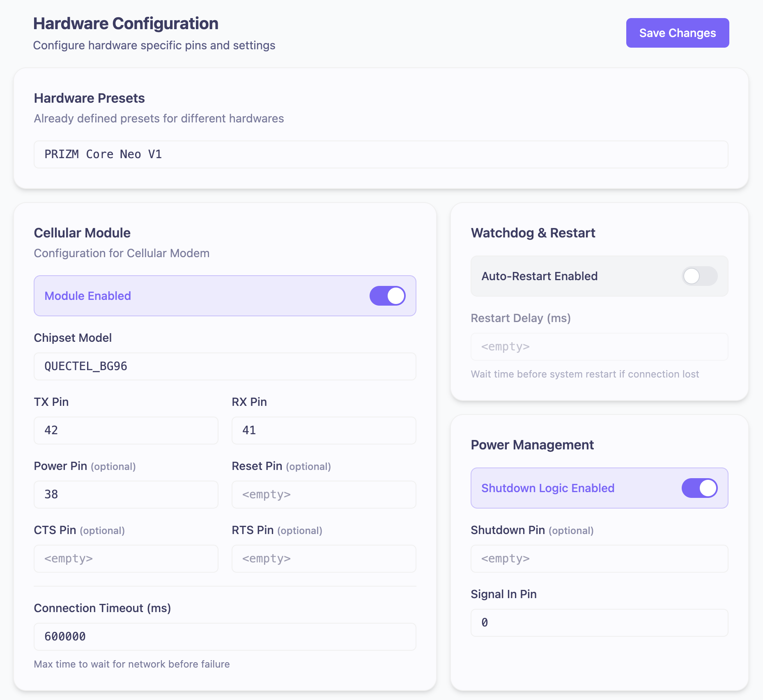763x700 pixels.
Task: Click the 'Max time to wait for network' hint
Action: [132, 664]
